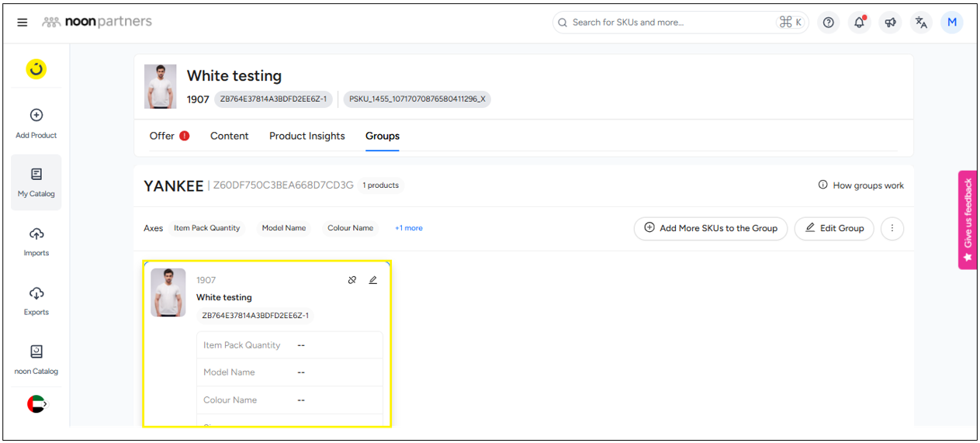Click the help question mark icon
Image resolution: width=980 pixels, height=443 pixels.
click(829, 22)
